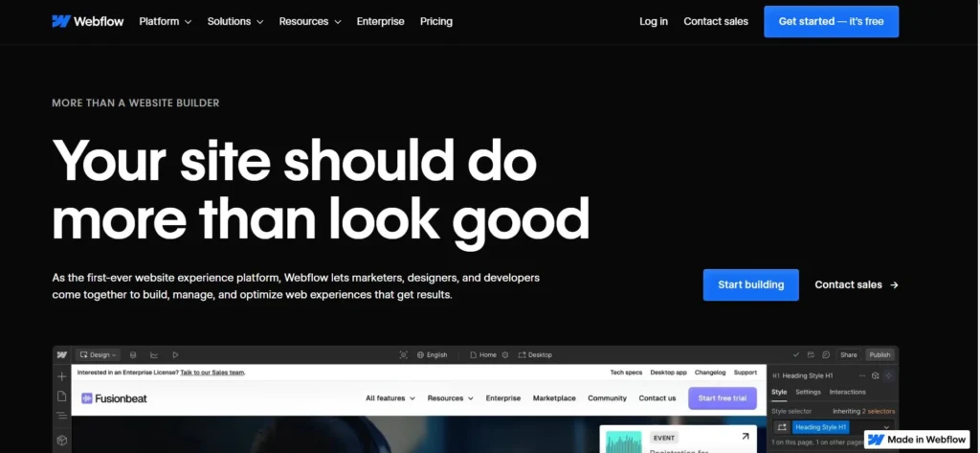The height and width of the screenshot is (453, 980).
Task: Click the icon between checkmark and comments
Action: coord(811,354)
